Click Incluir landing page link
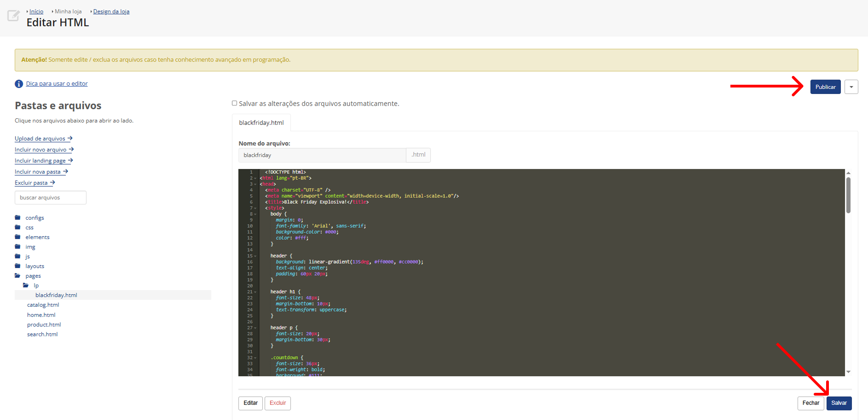Viewport: 868px width, 420px height. click(x=44, y=160)
